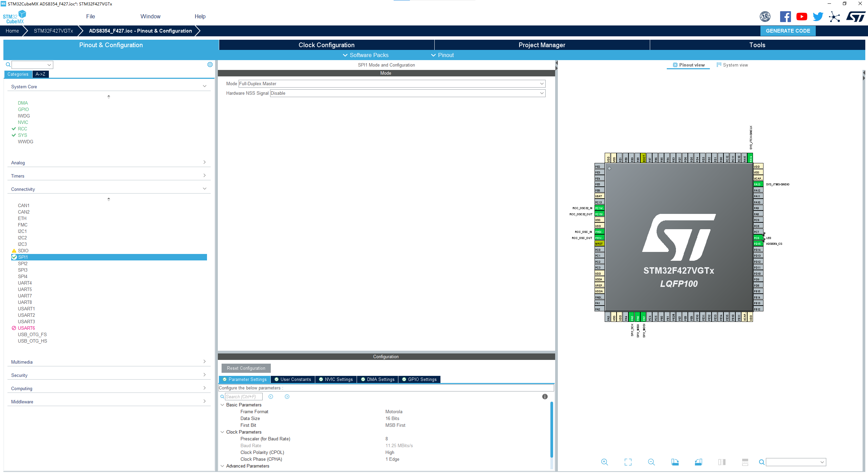Go to Home breadcrumb

click(x=12, y=31)
